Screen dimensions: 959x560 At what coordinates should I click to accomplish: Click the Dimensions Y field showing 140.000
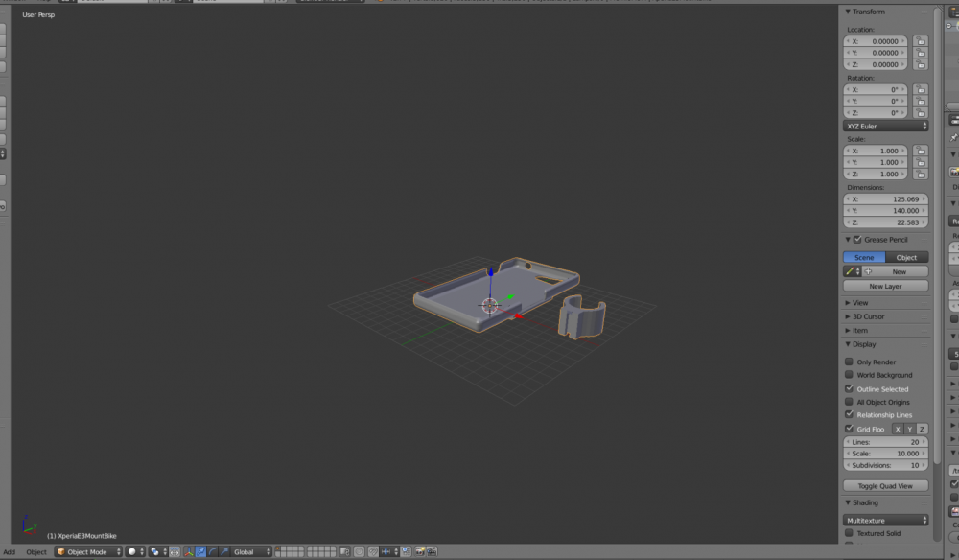click(885, 211)
